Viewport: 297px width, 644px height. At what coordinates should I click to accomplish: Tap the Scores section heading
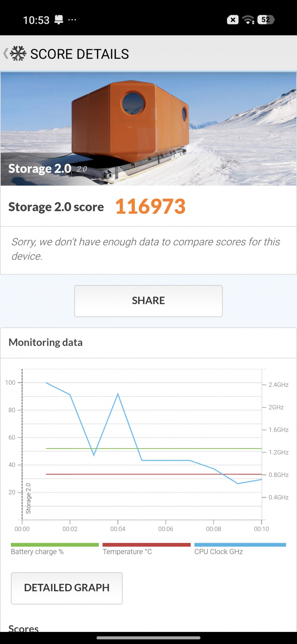[x=23, y=628]
